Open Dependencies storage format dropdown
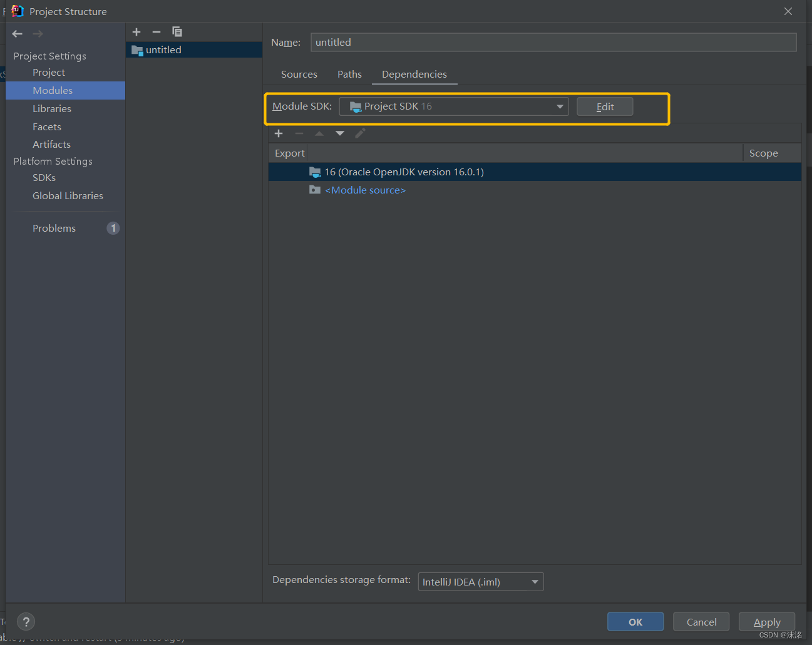This screenshot has width=812, height=645. point(481,582)
